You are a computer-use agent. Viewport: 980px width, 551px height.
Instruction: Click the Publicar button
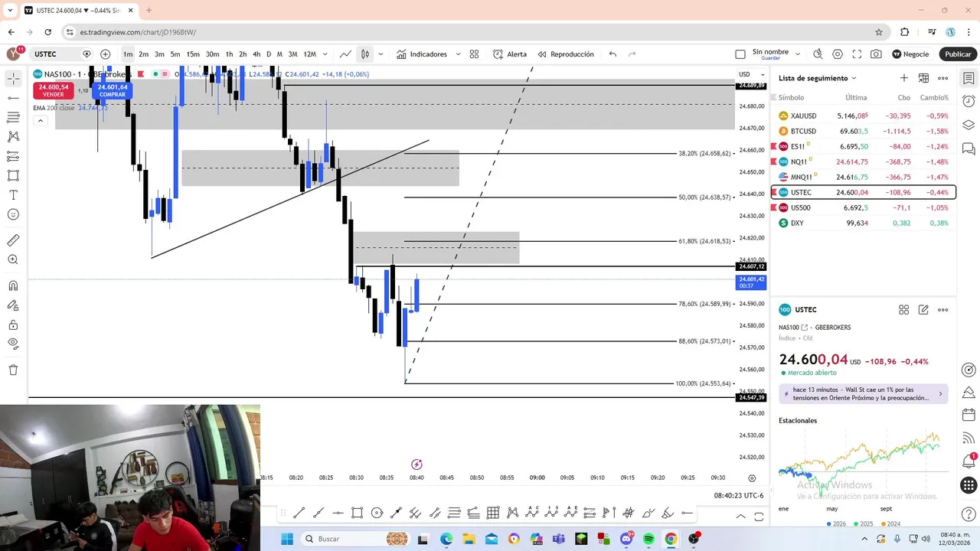958,54
